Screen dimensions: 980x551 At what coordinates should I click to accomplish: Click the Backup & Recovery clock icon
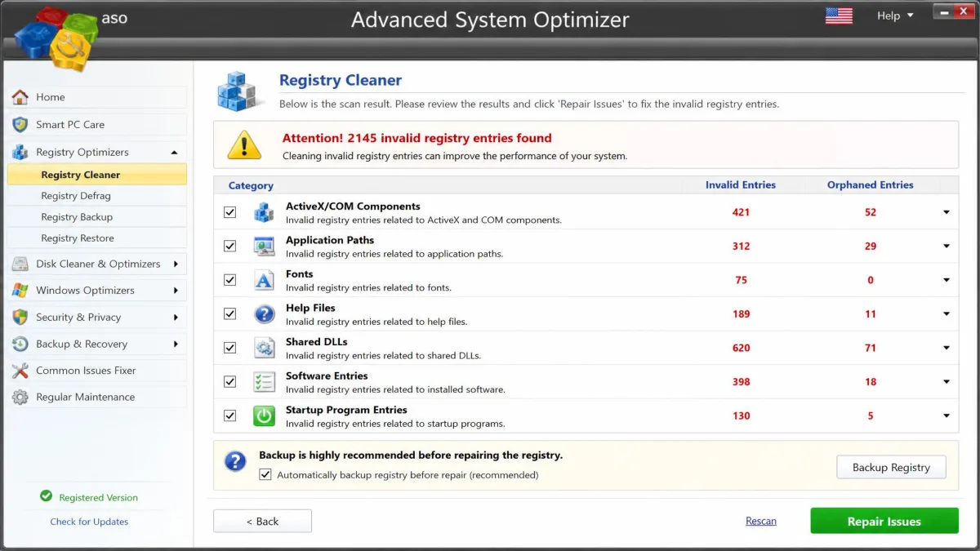coord(20,344)
